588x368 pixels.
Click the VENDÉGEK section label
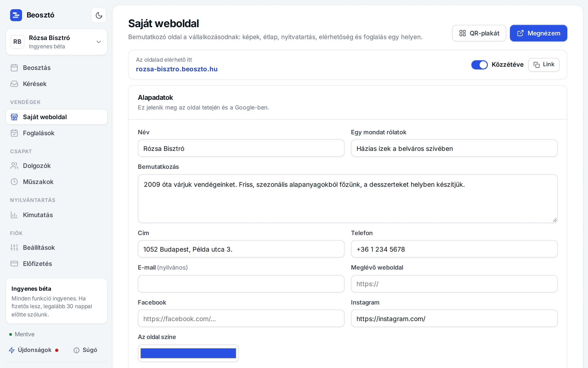25,102
